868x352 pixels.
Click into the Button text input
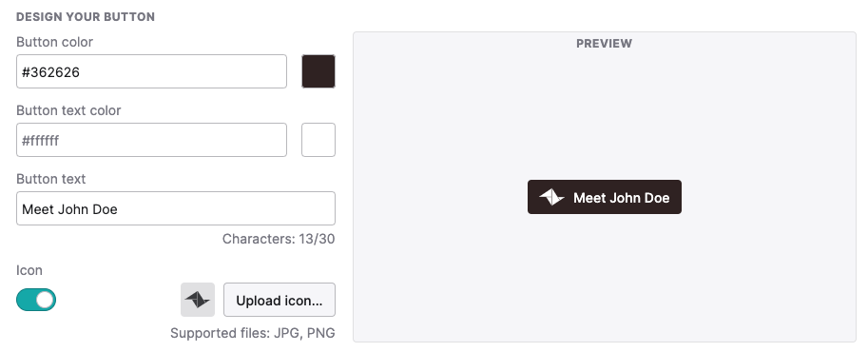coord(176,208)
